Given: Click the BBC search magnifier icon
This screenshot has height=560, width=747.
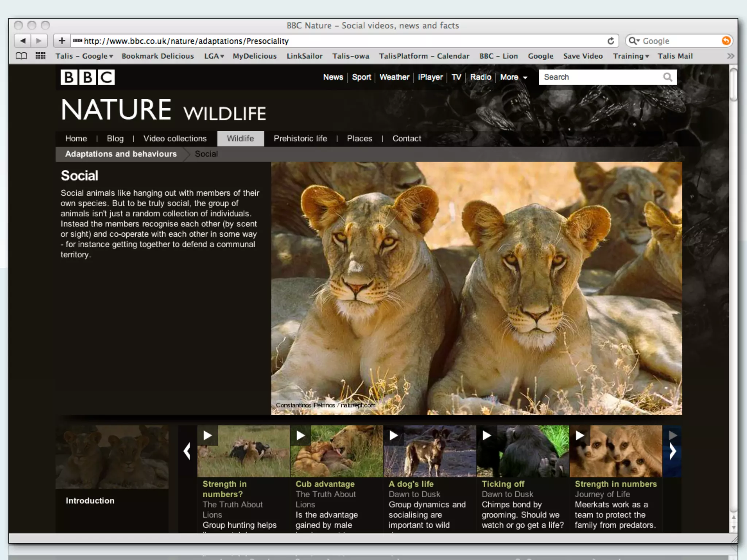Looking at the screenshot, I should click(x=667, y=77).
